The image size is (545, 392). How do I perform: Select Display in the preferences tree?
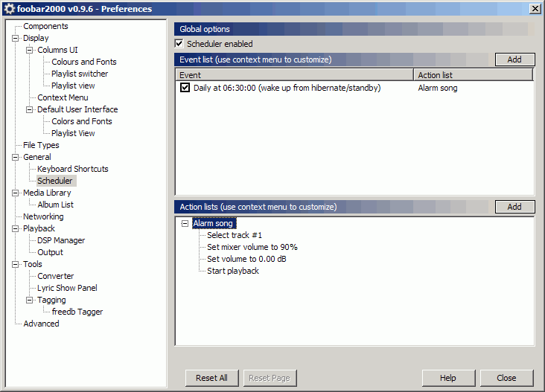[x=36, y=38]
